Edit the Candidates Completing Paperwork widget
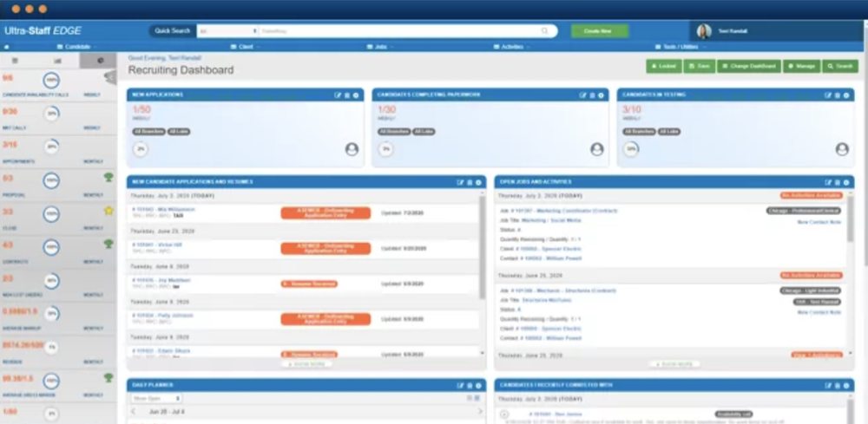 tap(582, 95)
